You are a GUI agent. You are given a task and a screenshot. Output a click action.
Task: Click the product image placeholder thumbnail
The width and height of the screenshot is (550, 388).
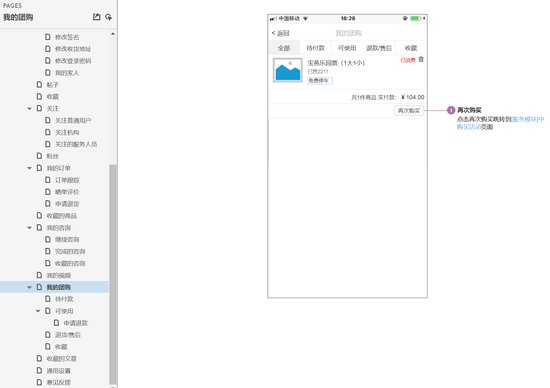[288, 70]
